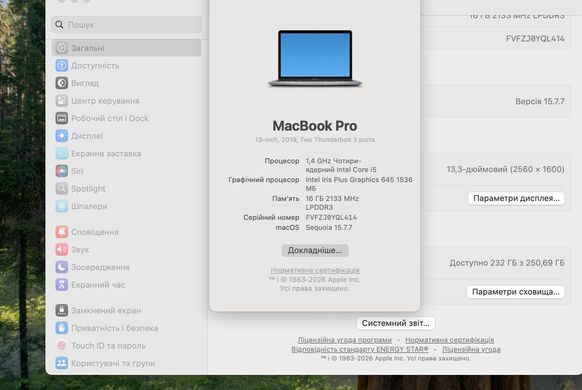The width and height of the screenshot is (582, 390).
Task: Click the 13,3-дюймовий (2560 × 1600) display text
Action: [x=506, y=169]
